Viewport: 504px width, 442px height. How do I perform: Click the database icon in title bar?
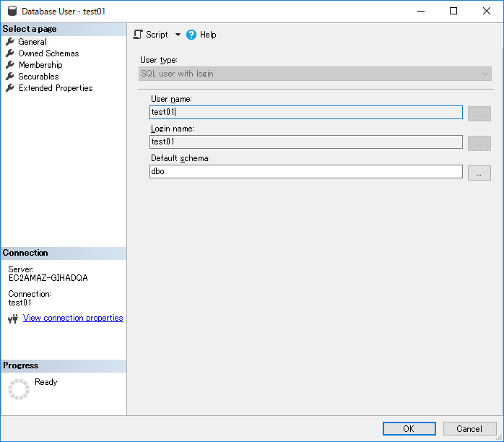12,12
